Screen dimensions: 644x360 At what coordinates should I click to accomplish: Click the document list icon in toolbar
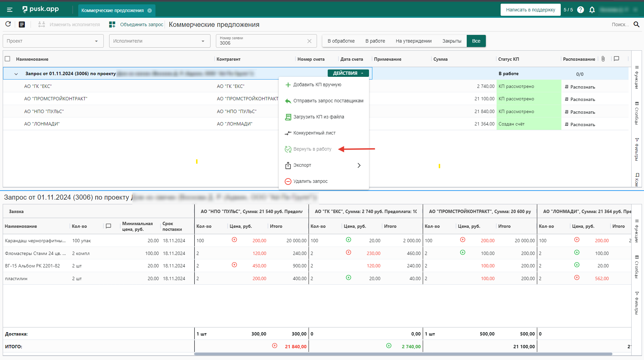[22, 24]
